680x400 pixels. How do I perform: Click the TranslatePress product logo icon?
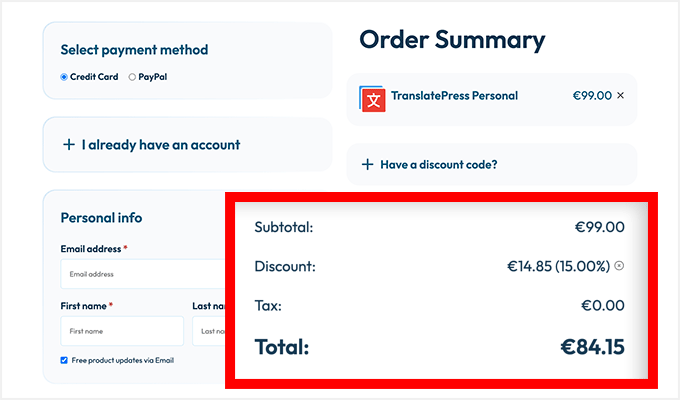(373, 98)
